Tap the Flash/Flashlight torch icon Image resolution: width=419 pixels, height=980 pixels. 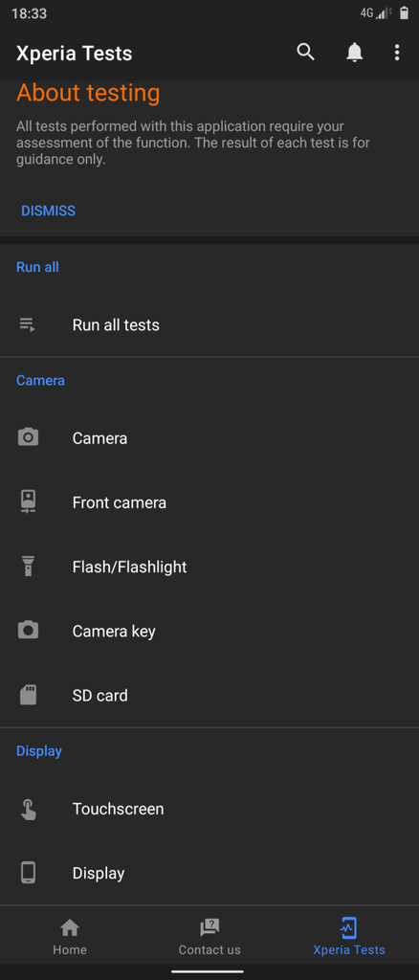pos(28,567)
